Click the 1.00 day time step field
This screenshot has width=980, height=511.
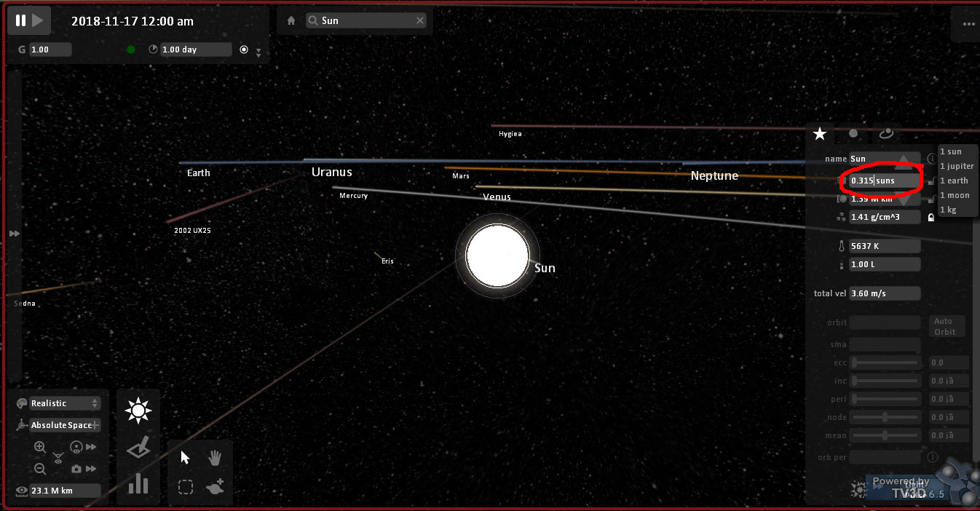pos(195,49)
